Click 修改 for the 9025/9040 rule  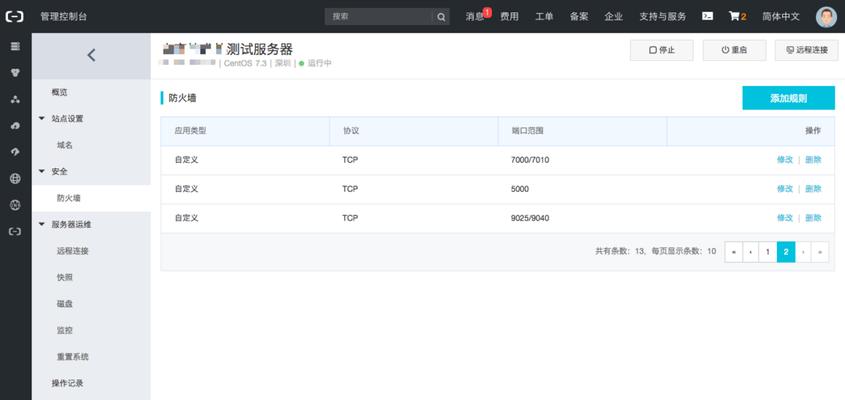click(x=785, y=218)
